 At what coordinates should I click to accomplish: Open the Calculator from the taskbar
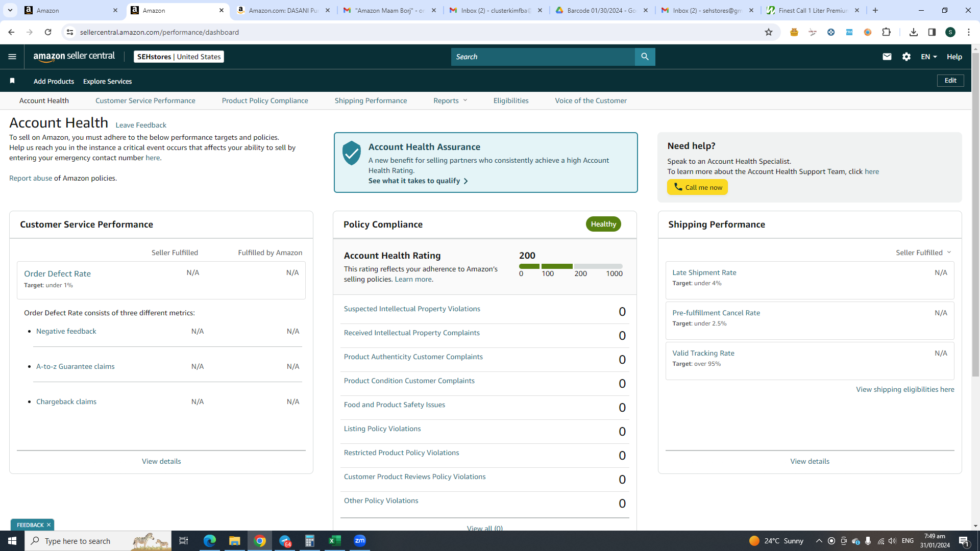click(310, 541)
